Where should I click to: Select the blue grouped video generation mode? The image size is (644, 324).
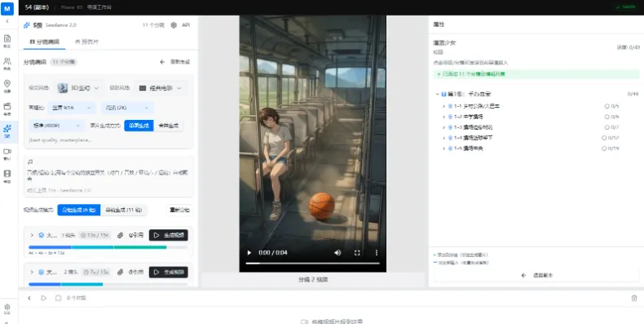pos(79,210)
